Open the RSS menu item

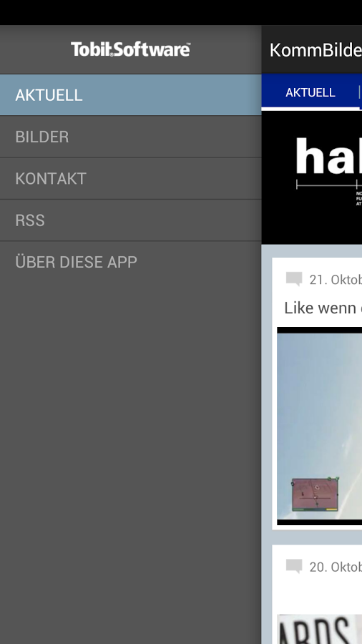130,220
